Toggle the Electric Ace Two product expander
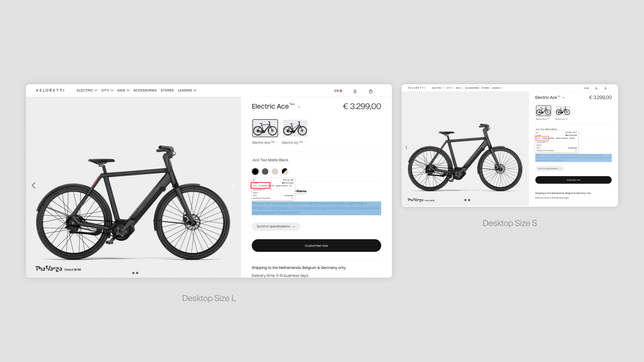Viewport: 644px width, 362px height. pyautogui.click(x=299, y=107)
